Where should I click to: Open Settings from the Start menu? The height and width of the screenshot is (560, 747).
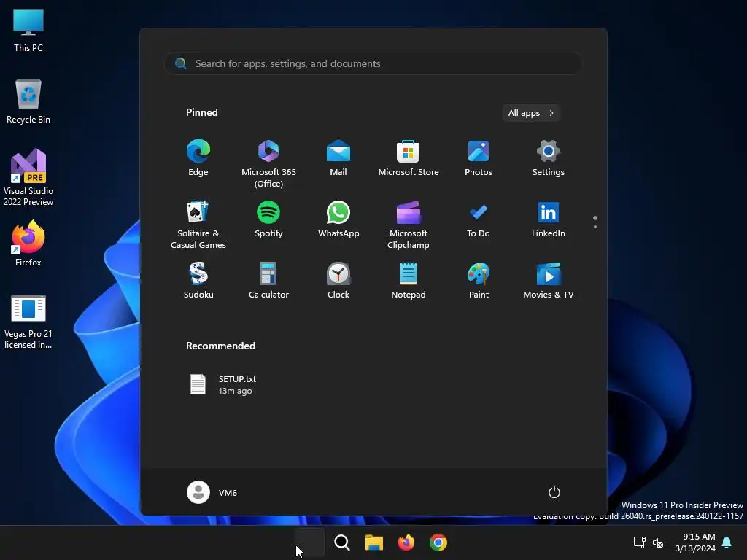tap(549, 158)
